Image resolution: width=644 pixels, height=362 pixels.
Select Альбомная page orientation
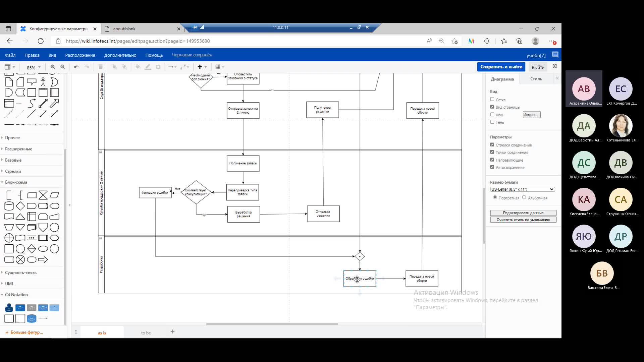[524, 197]
